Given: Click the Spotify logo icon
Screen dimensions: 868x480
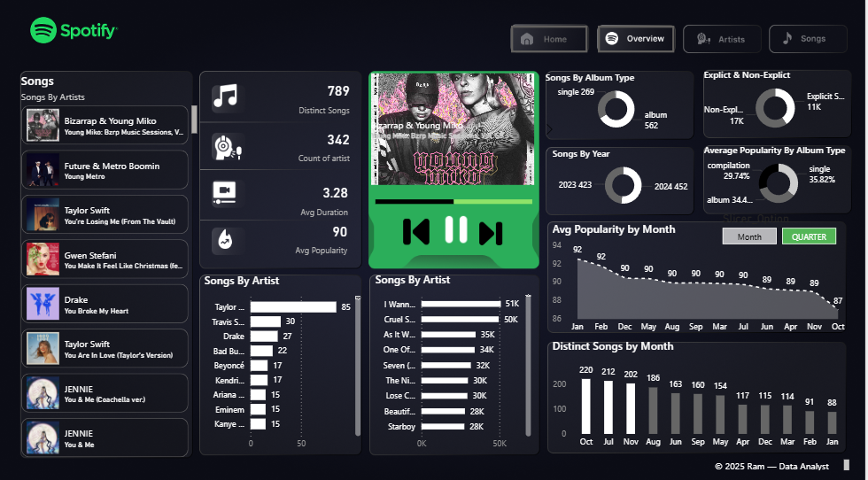Looking at the screenshot, I should pyautogui.click(x=43, y=31).
